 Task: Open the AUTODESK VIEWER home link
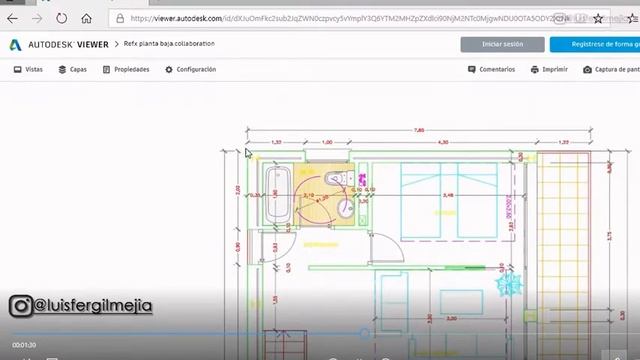pos(68,44)
